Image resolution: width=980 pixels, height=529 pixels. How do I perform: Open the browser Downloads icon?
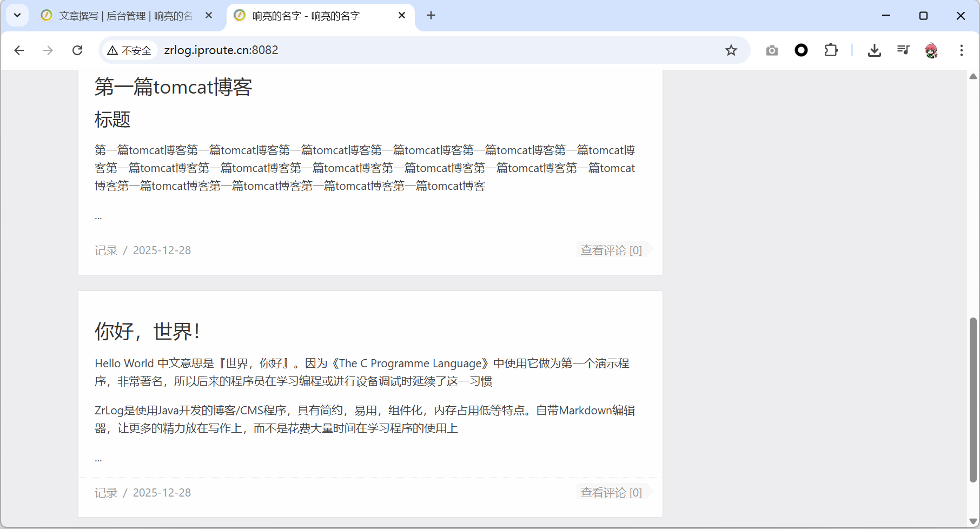point(874,50)
